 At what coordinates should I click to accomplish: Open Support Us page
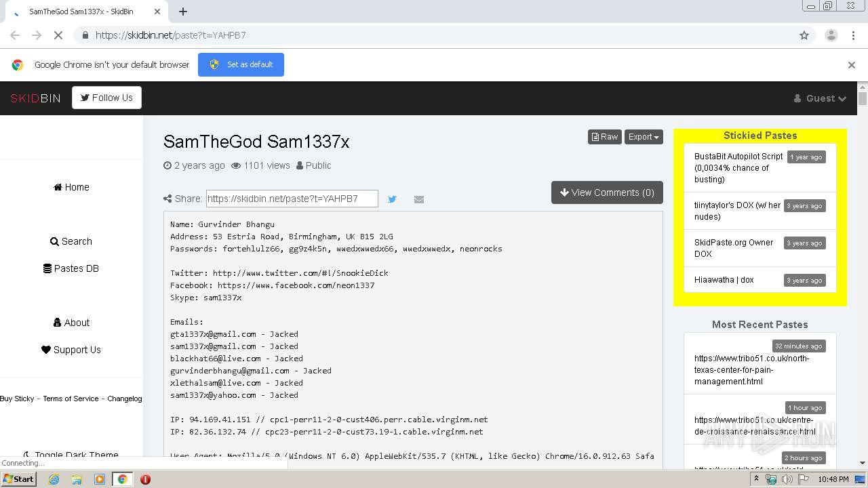[71, 350]
